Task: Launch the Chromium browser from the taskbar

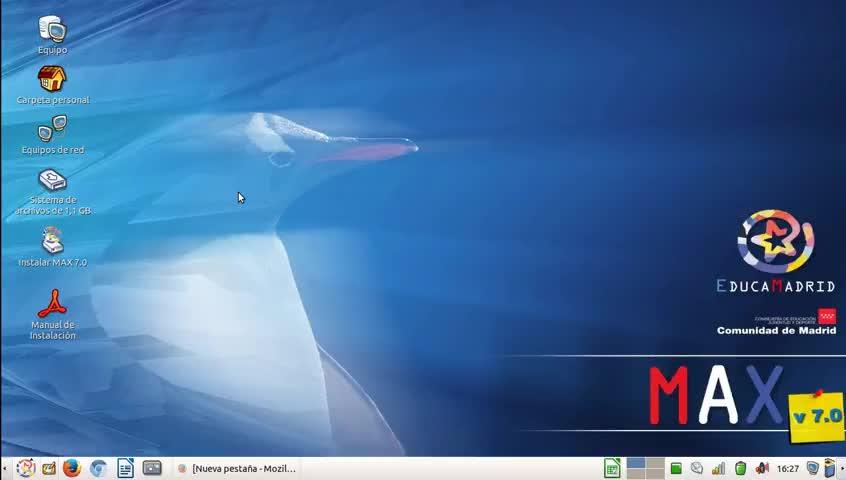Action: pos(98,468)
